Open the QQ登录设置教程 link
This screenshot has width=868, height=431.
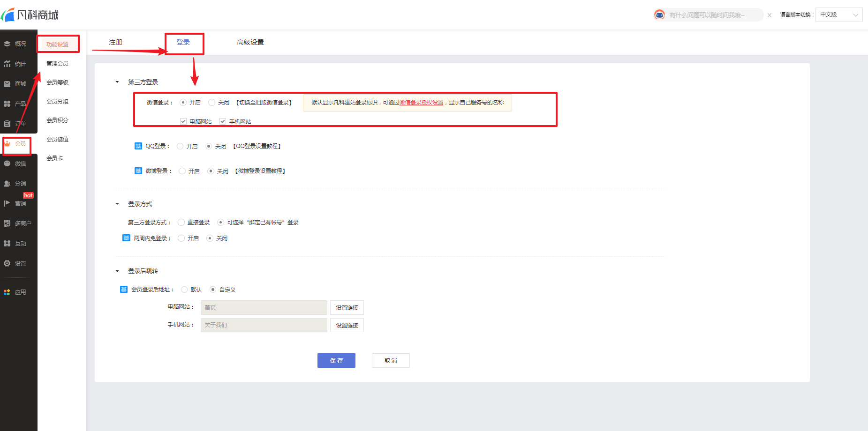[257, 146]
